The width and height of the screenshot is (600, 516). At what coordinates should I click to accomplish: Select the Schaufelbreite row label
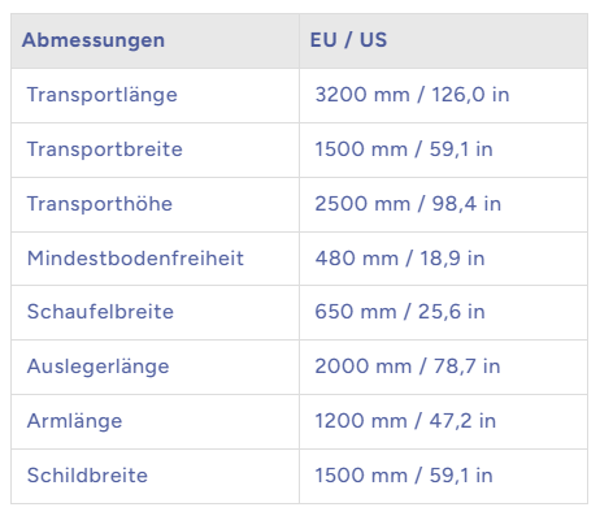point(100,312)
